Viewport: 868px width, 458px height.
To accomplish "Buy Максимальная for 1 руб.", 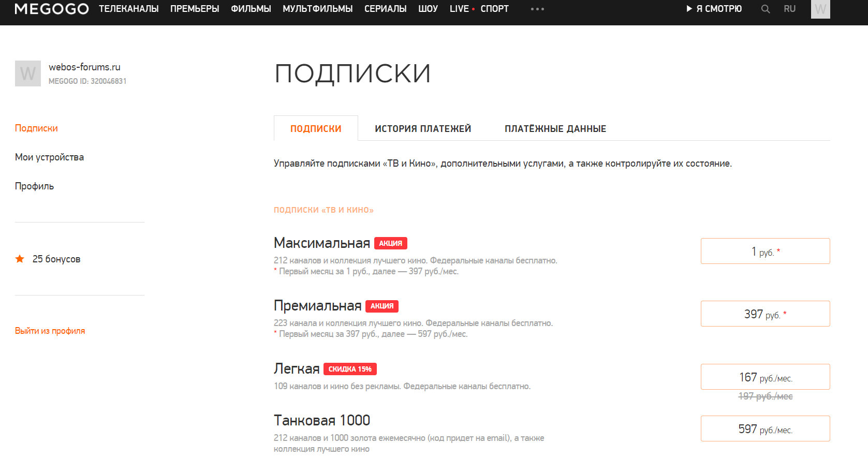I will click(x=765, y=251).
